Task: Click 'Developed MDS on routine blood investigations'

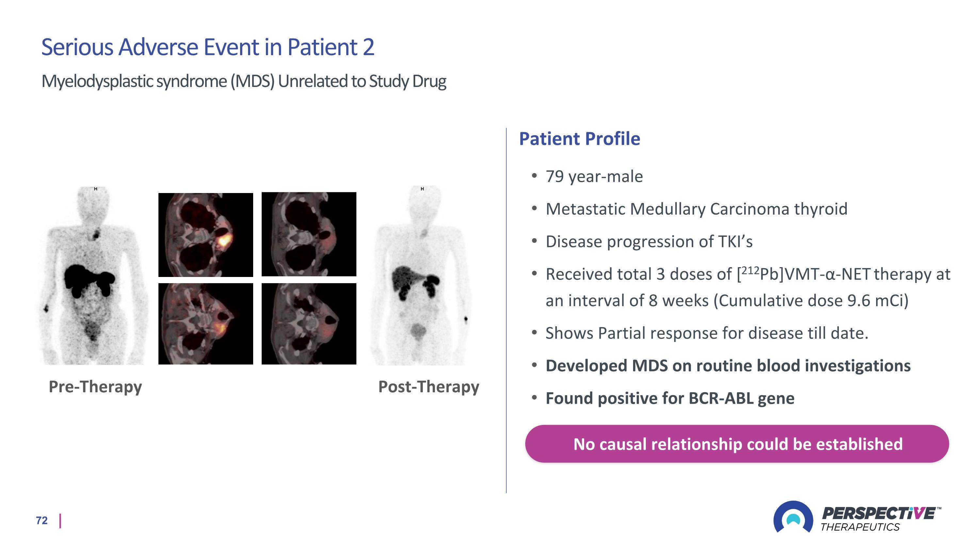Action: click(x=728, y=366)
